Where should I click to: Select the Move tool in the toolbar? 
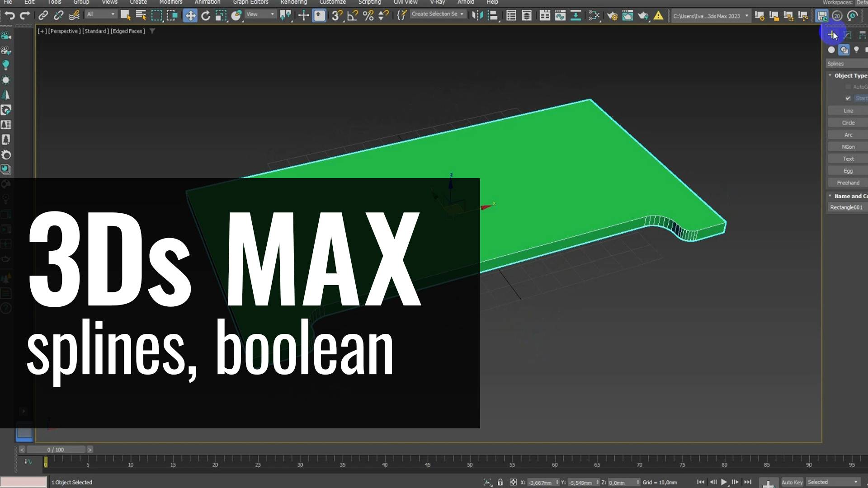[x=190, y=15]
